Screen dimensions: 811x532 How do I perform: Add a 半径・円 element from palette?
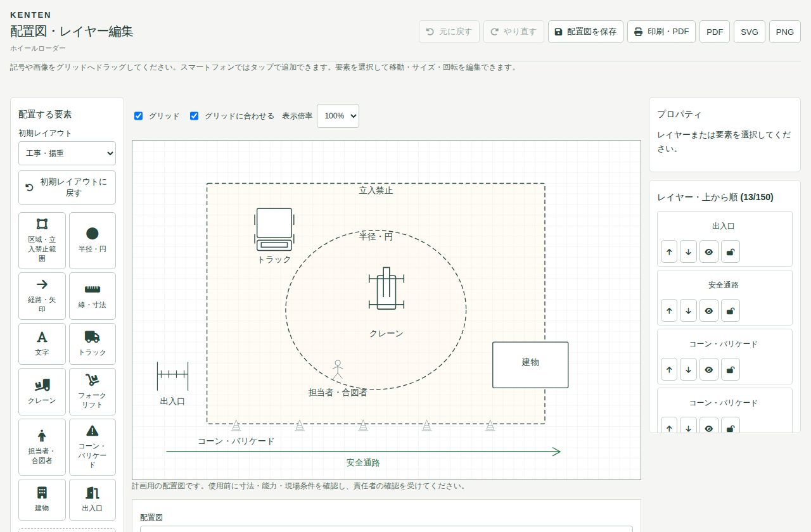click(93, 240)
